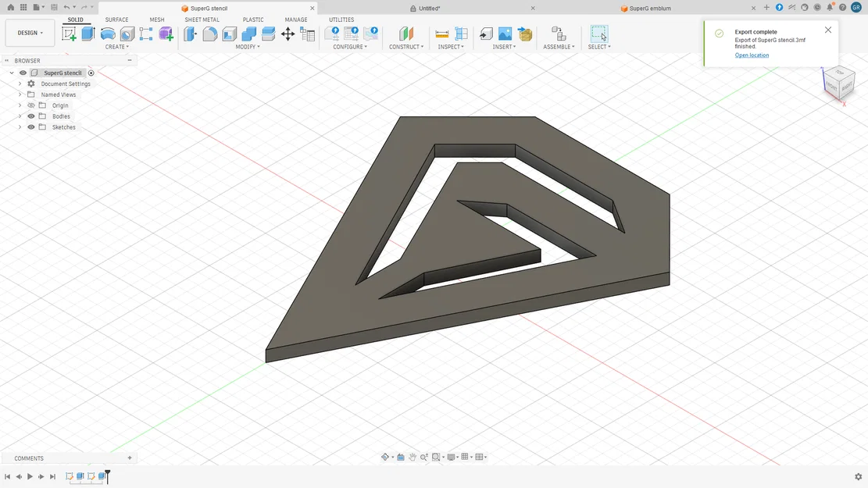
Task: Click the Look At icon in navigation bar
Action: (x=401, y=457)
